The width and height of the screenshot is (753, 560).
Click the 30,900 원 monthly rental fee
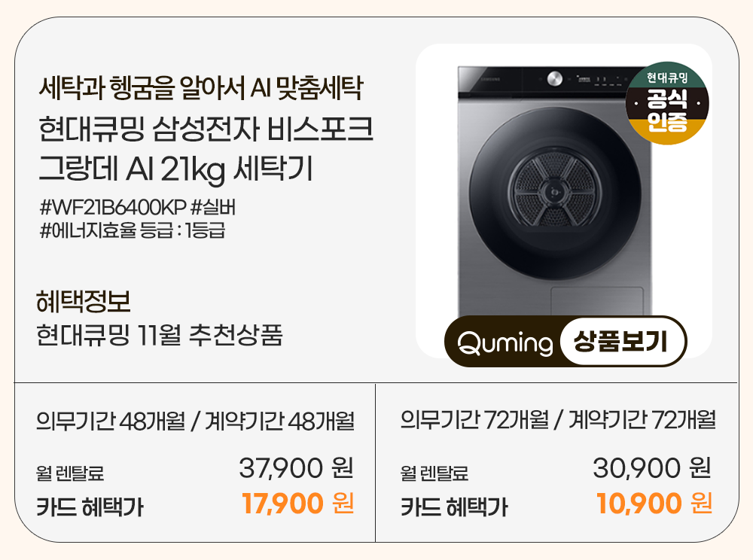tap(651, 467)
